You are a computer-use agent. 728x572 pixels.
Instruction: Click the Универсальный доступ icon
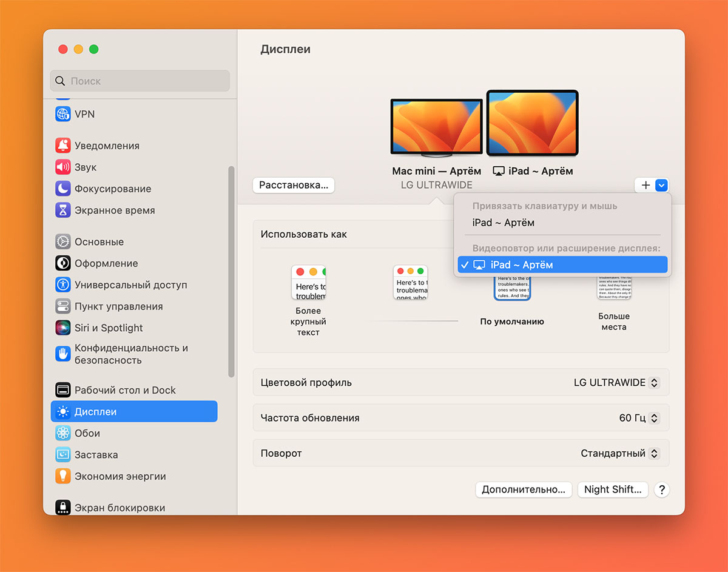pyautogui.click(x=63, y=285)
